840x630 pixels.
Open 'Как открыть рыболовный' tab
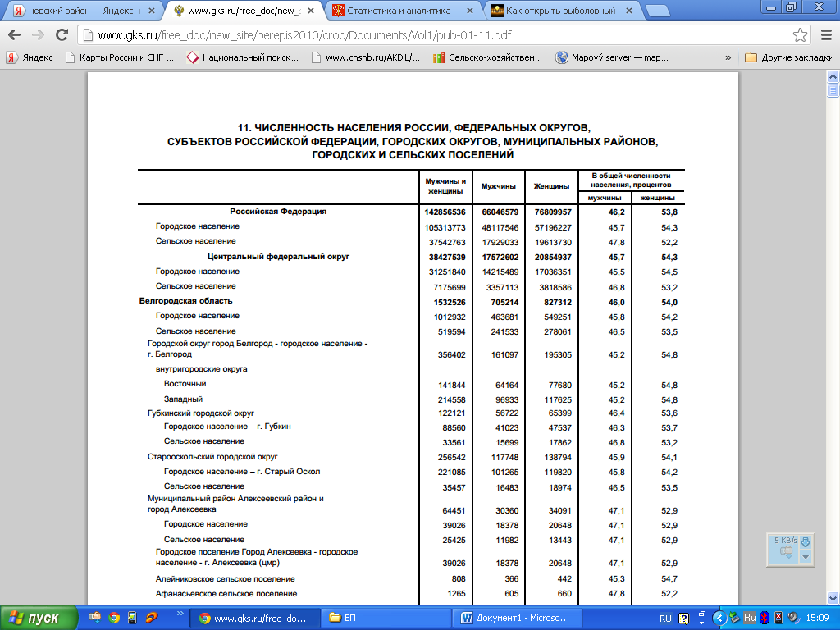pyautogui.click(x=560, y=11)
